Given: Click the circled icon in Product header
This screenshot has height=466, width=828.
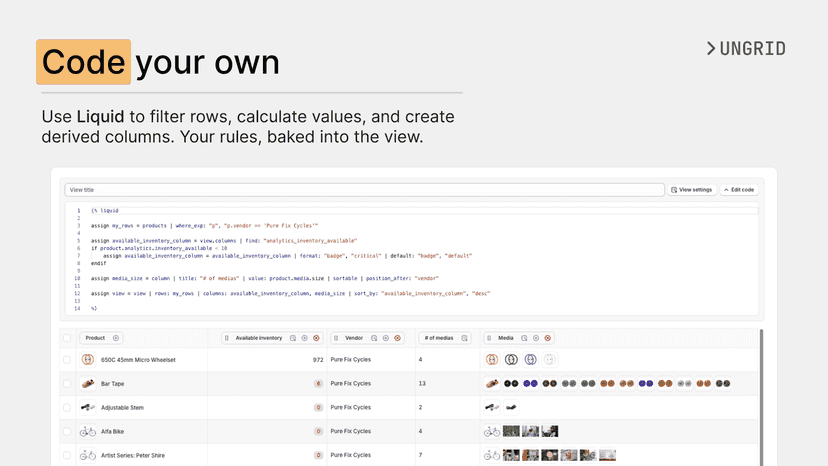Looking at the screenshot, I should (116, 338).
